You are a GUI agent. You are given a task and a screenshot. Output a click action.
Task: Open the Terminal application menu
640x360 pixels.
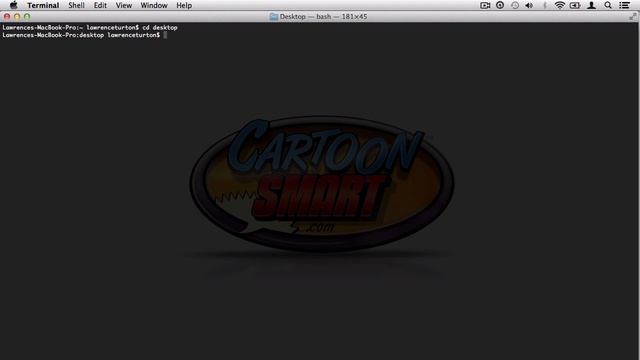43,5
